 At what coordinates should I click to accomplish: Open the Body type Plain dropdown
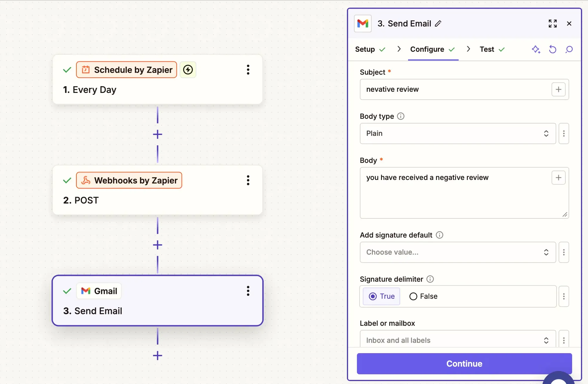[458, 133]
